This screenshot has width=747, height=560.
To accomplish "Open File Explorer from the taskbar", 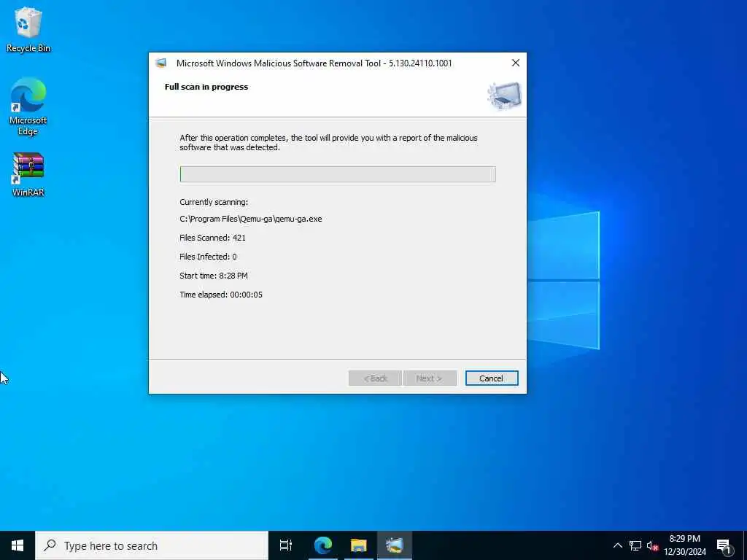I will 359,545.
